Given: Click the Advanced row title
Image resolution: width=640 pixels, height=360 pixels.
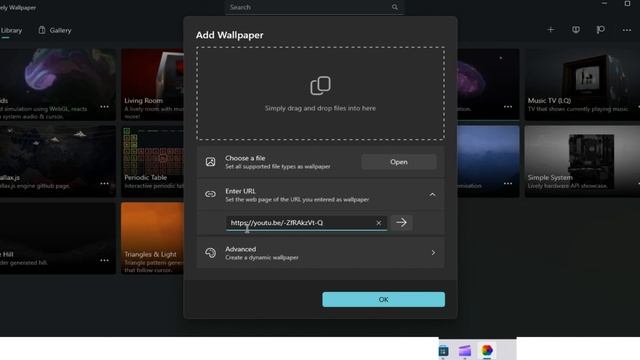Looking at the screenshot, I should 240,249.
